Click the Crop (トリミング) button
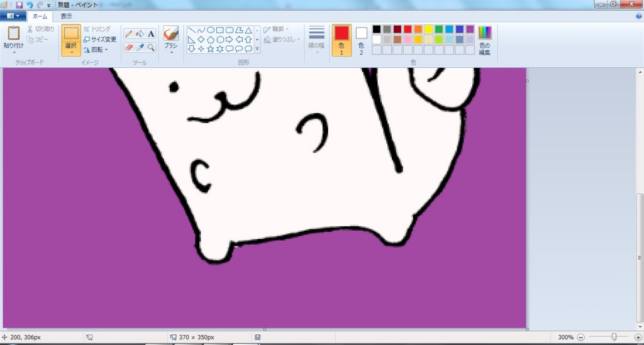Screen dimensions: 644x345 tap(97, 29)
